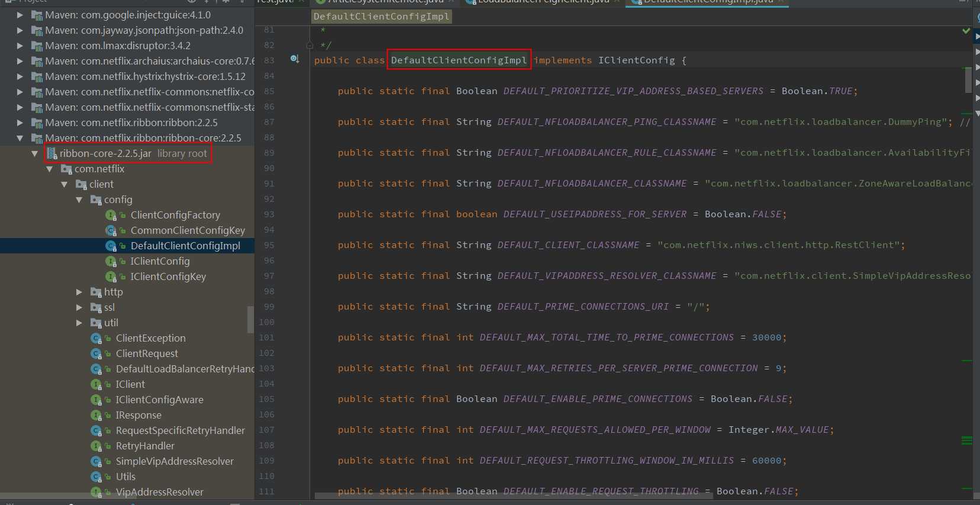Click the ribbon-core-2.2.5.jar archive icon
Viewport: 980px width, 505px height.
(x=51, y=153)
